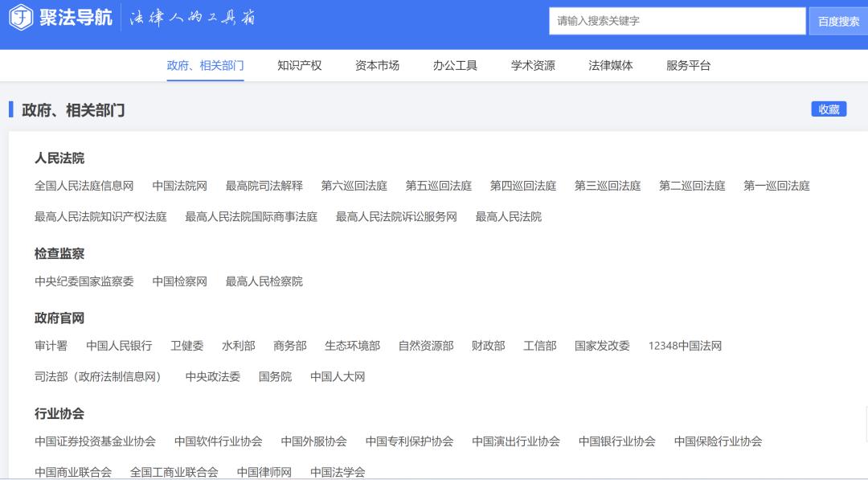Switch to the 办公工具 tab
Image resolution: width=868 pixels, height=480 pixels.
[x=454, y=65]
